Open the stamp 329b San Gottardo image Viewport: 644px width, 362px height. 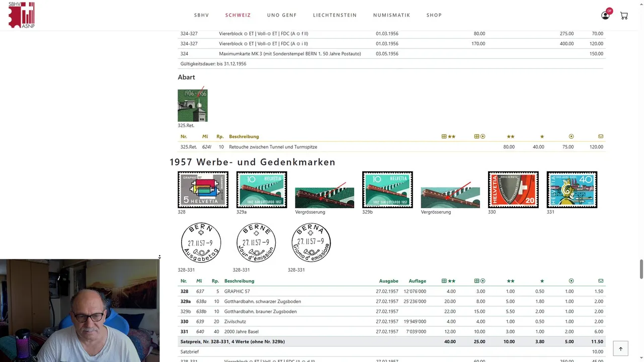point(387,190)
